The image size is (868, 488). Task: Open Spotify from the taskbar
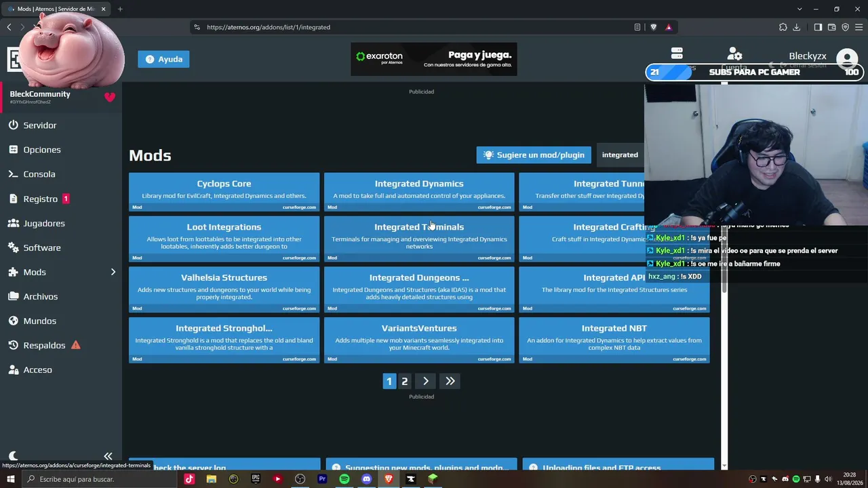tap(344, 479)
